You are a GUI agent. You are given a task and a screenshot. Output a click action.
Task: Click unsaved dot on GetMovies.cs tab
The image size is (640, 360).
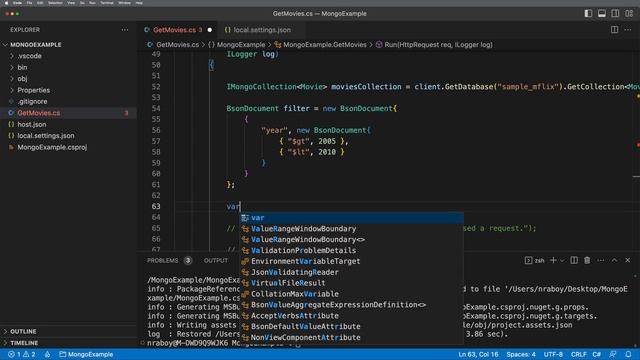point(210,30)
